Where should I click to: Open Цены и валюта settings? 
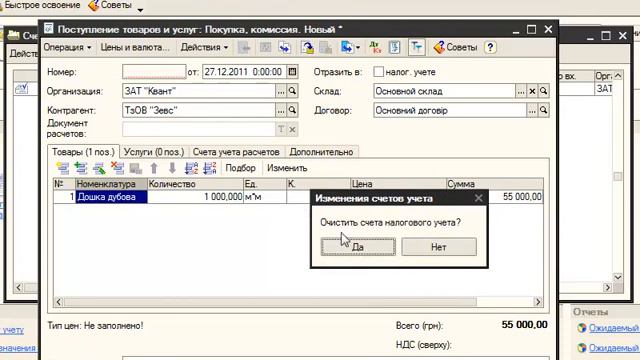tap(135, 47)
